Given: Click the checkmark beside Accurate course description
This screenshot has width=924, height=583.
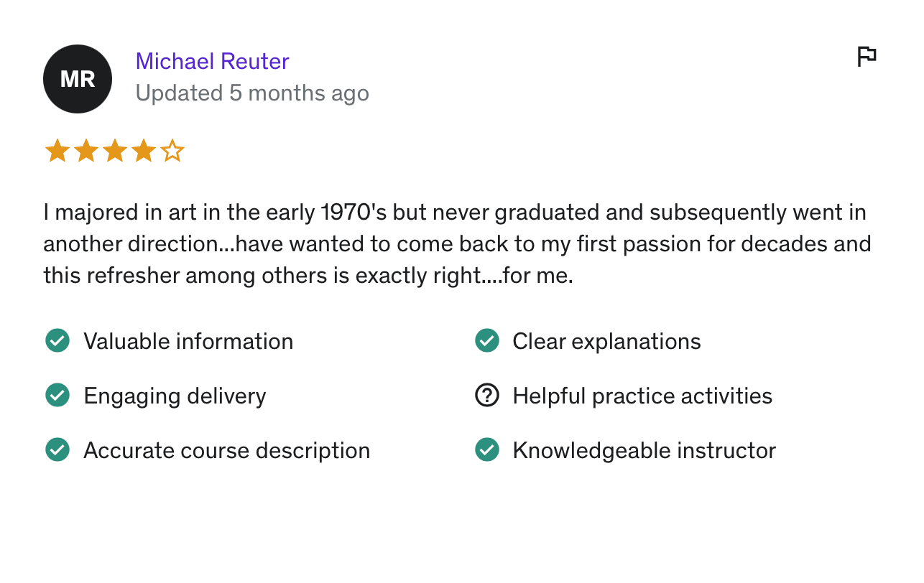Looking at the screenshot, I should click(57, 450).
